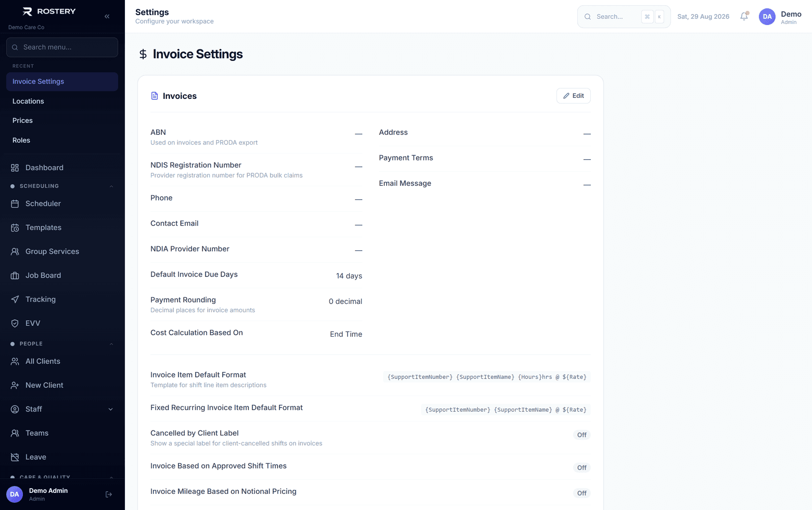The height and width of the screenshot is (510, 812).
Task: Click the '14 days' due days value
Action: 349,276
